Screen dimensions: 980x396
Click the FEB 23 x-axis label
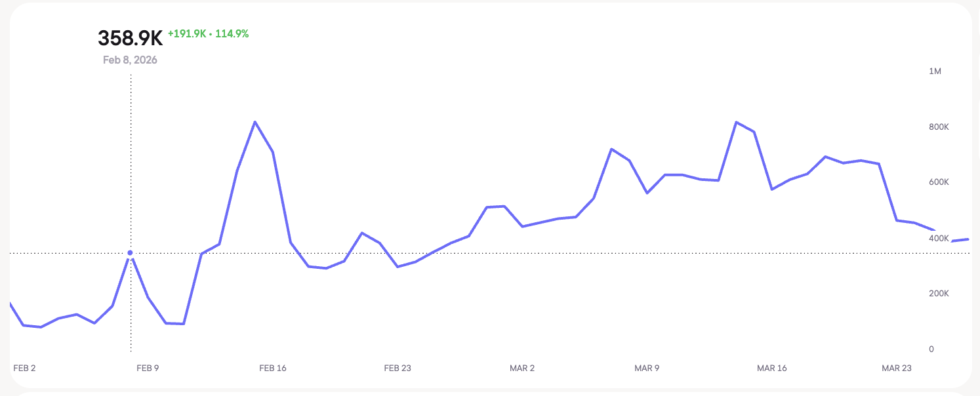[x=398, y=368]
